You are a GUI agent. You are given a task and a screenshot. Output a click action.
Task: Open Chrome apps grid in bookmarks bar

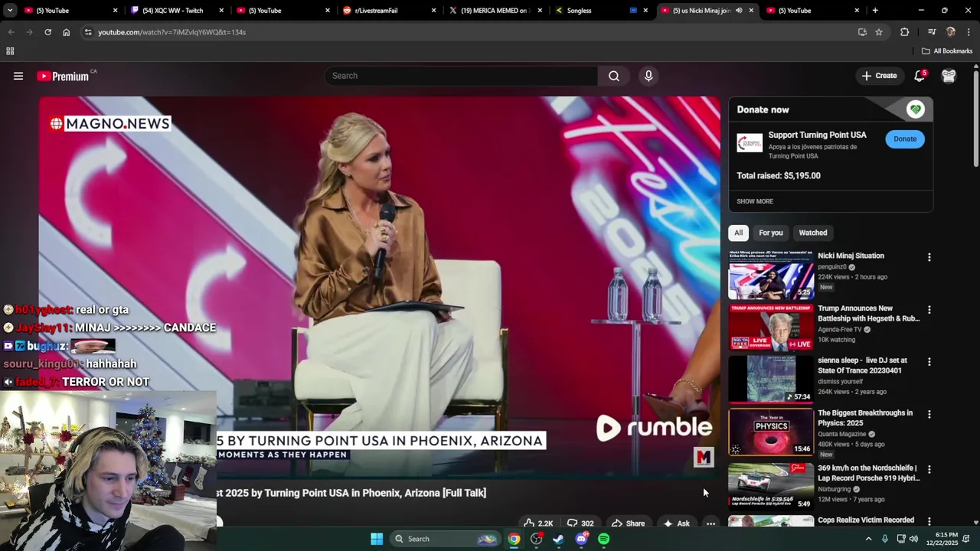point(10,51)
